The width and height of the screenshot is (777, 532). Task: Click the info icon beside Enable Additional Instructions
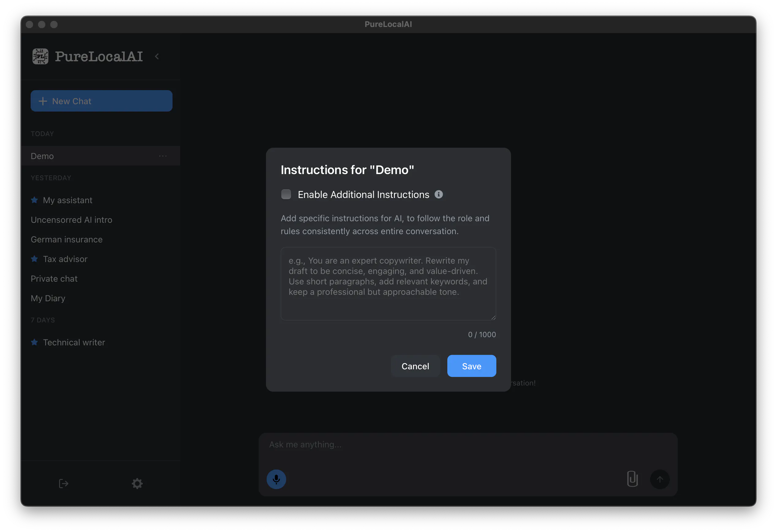coord(439,194)
